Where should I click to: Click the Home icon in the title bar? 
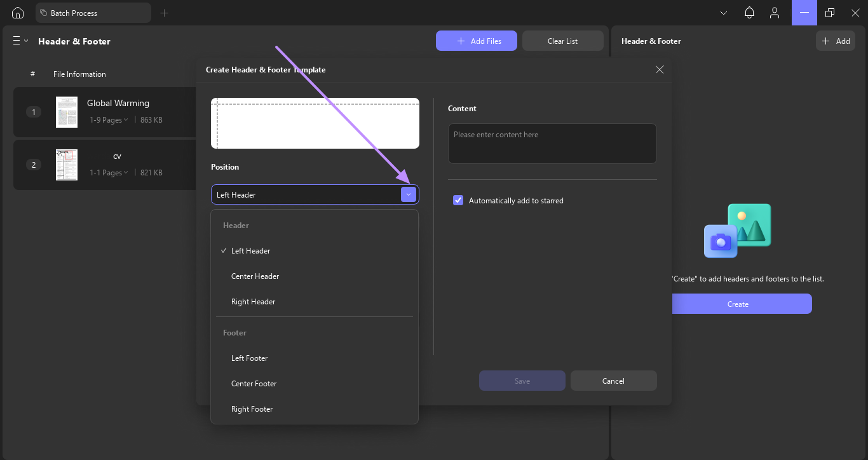pyautogui.click(x=17, y=12)
